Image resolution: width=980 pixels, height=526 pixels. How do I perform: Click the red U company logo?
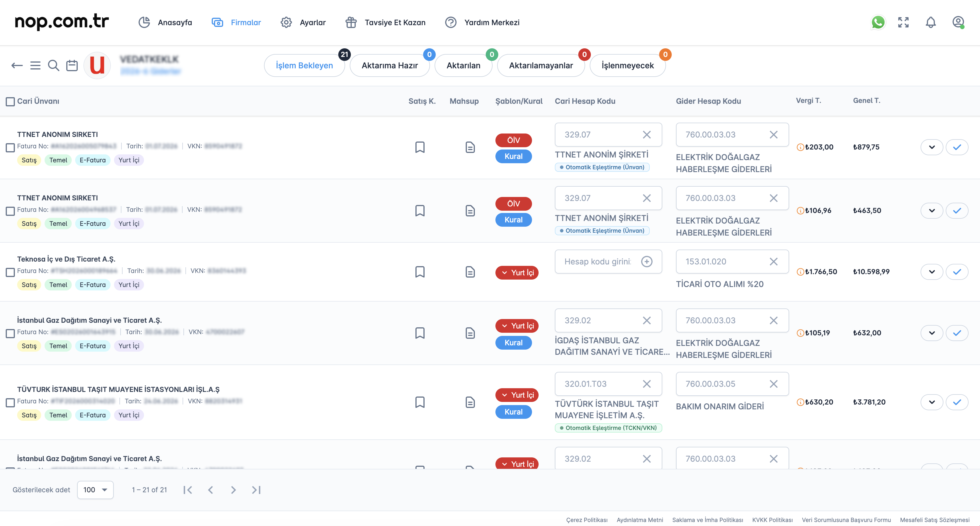(97, 65)
